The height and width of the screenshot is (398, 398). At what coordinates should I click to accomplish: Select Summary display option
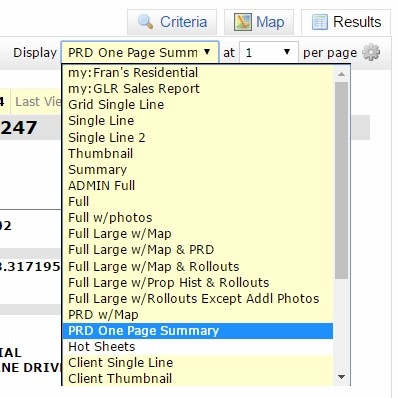pyautogui.click(x=197, y=169)
